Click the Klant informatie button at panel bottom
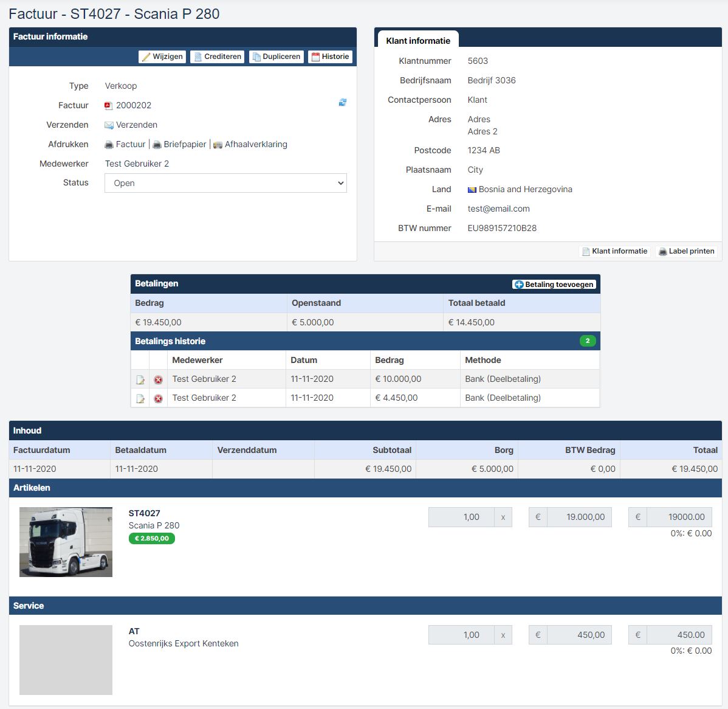This screenshot has width=728, height=709. (615, 251)
